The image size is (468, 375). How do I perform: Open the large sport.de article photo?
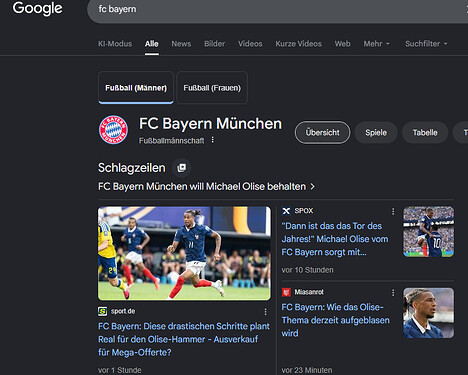point(184,253)
